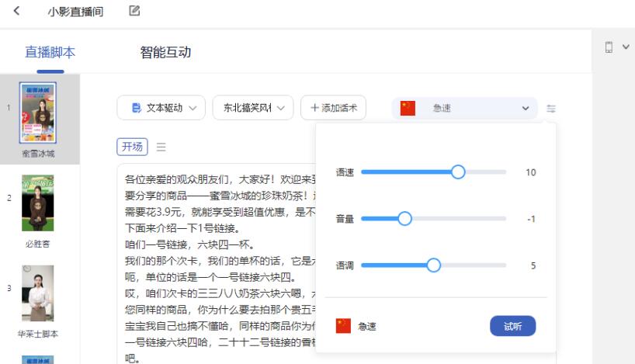
Task: Select the 必胜客 script thumbnail
Action: tap(38, 203)
